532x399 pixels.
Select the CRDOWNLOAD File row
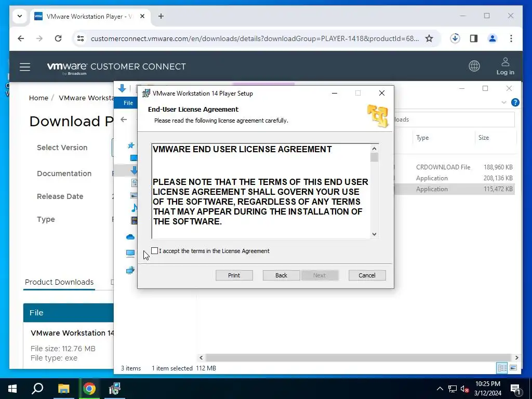(x=455, y=167)
